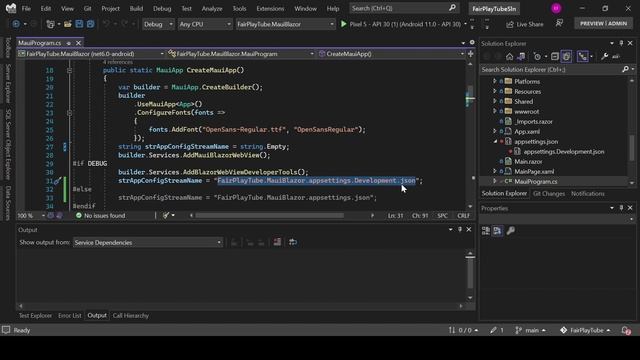Image resolution: width=640 pixels, height=360 pixels.
Task: Start debugging with the green play button
Action: [344, 24]
